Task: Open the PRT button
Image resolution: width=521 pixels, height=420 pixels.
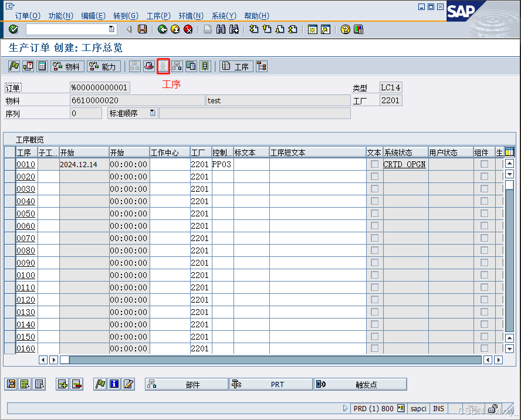Action: click(271, 384)
